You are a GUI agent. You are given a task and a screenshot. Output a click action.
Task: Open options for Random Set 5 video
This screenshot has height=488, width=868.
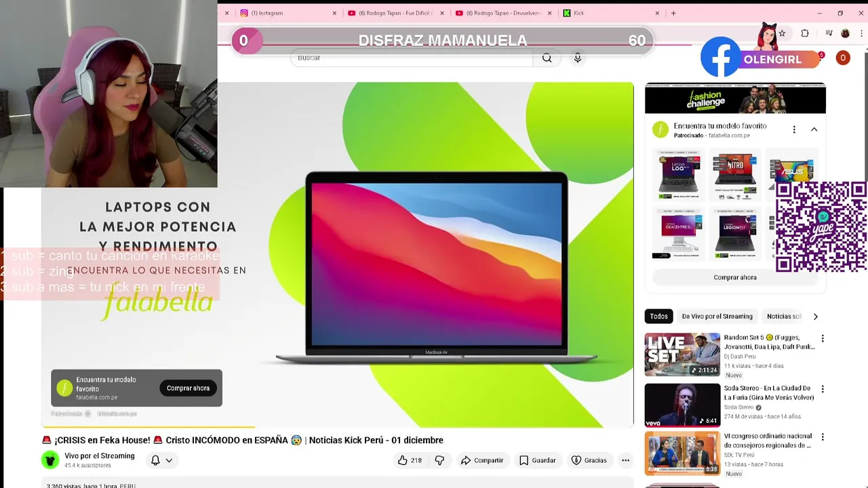(x=823, y=338)
